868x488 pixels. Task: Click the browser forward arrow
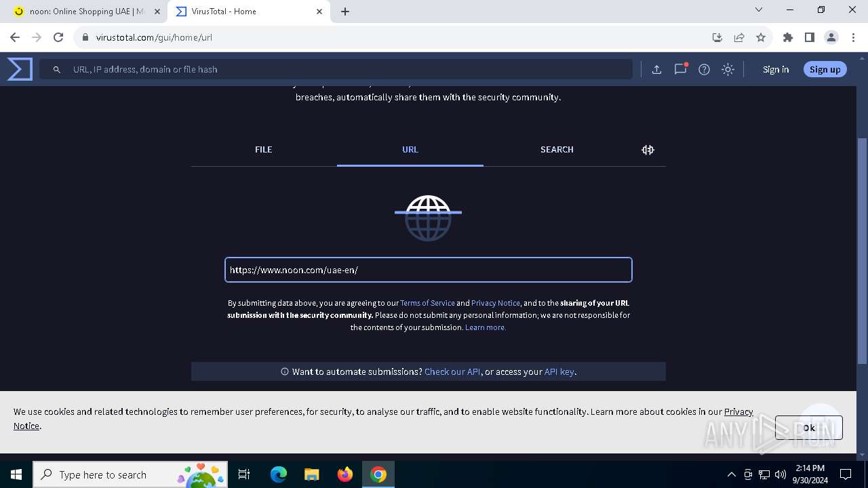[x=37, y=37]
